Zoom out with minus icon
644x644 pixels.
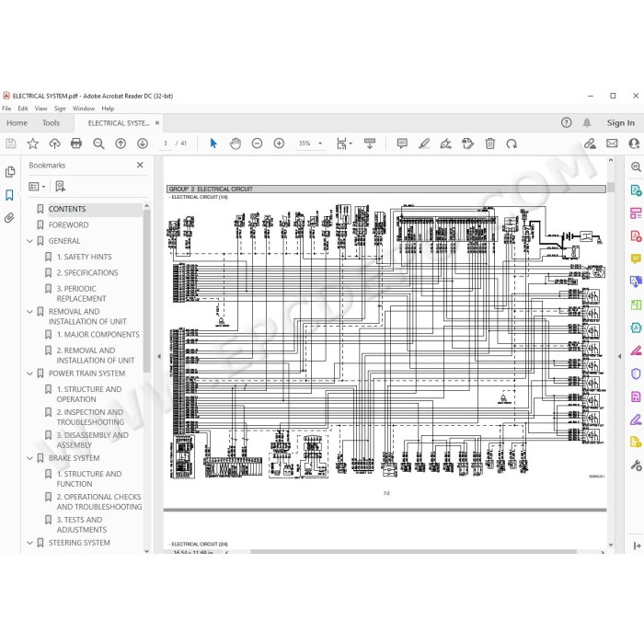point(257,144)
